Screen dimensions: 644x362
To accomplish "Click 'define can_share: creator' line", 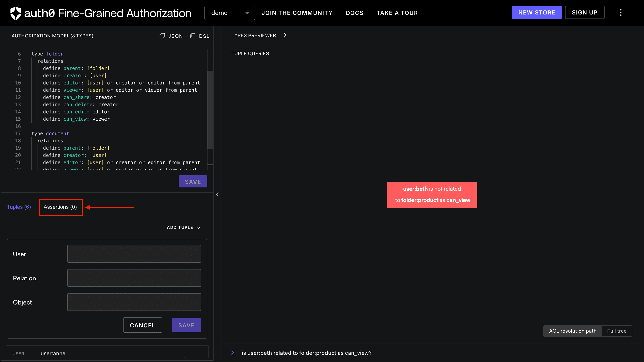I will [x=79, y=97].
